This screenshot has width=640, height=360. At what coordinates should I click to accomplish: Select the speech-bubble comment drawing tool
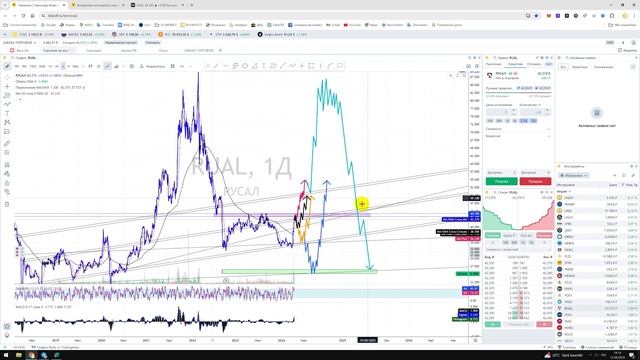point(340,66)
